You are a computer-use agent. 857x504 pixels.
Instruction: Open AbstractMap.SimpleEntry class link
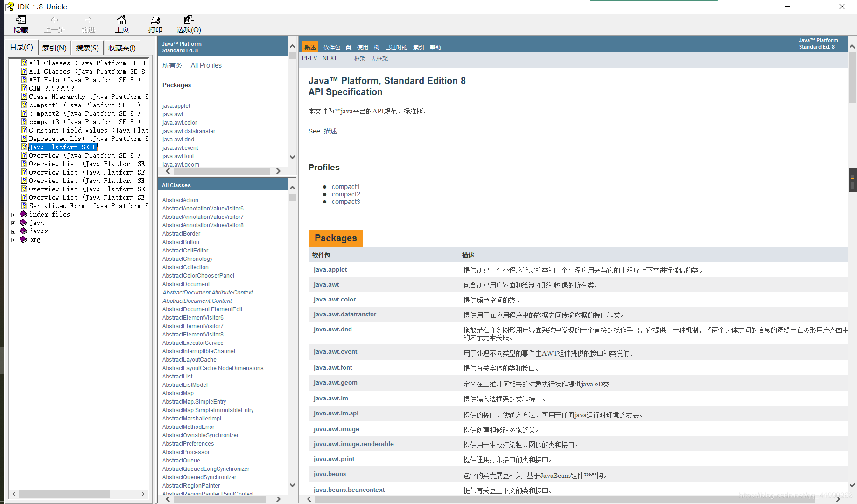[x=194, y=402]
